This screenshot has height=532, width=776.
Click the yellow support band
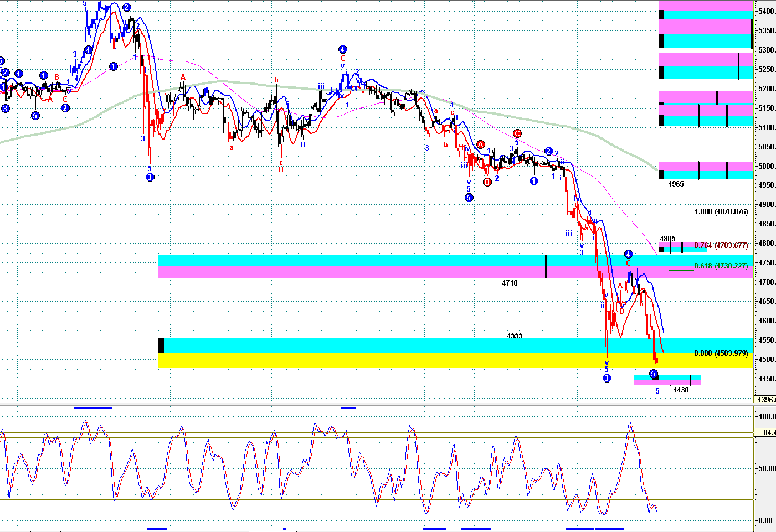388,360
